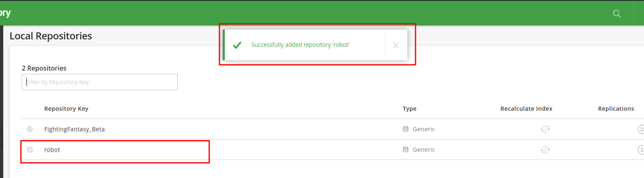Click 'Generic' text in FightingFantasy_Beta row
Screen dimensions: 644x178
424,129
